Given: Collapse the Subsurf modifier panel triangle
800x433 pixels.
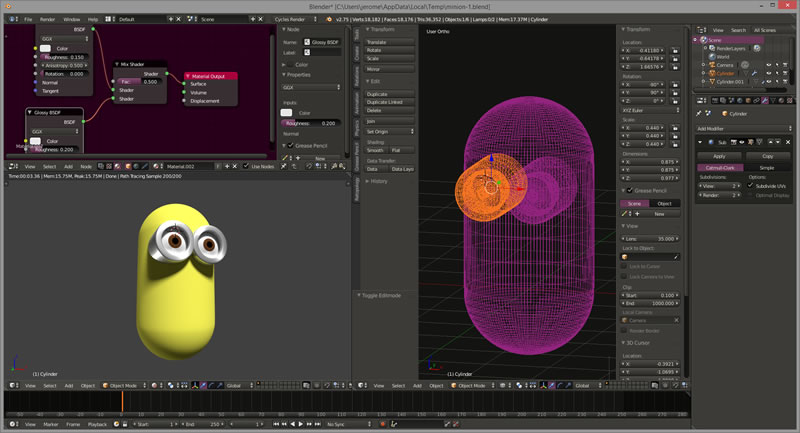Looking at the screenshot, I should point(700,142).
